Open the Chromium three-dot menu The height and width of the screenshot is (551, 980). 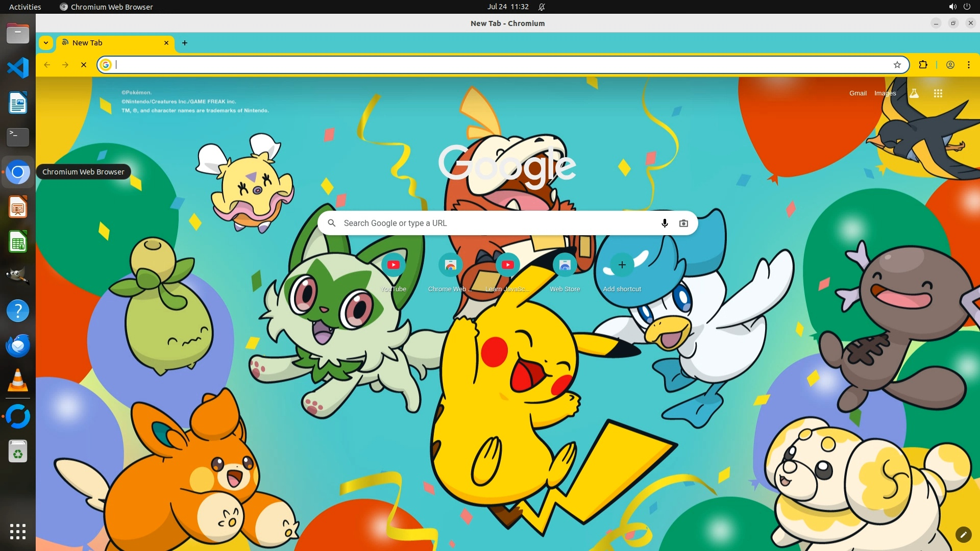pyautogui.click(x=968, y=65)
